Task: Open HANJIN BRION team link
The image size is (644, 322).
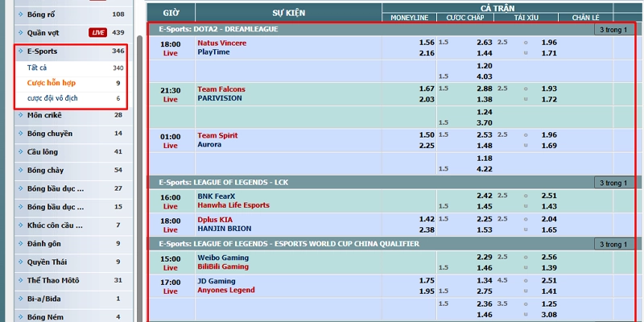Action: click(x=225, y=229)
